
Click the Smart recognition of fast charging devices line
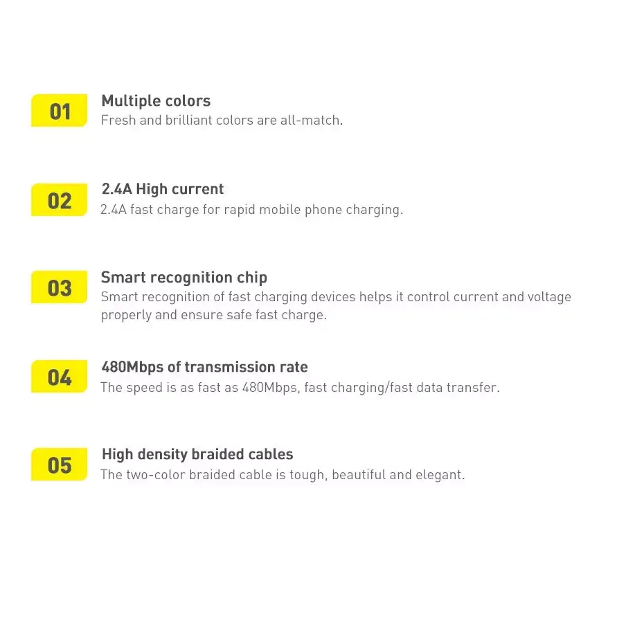(336, 297)
